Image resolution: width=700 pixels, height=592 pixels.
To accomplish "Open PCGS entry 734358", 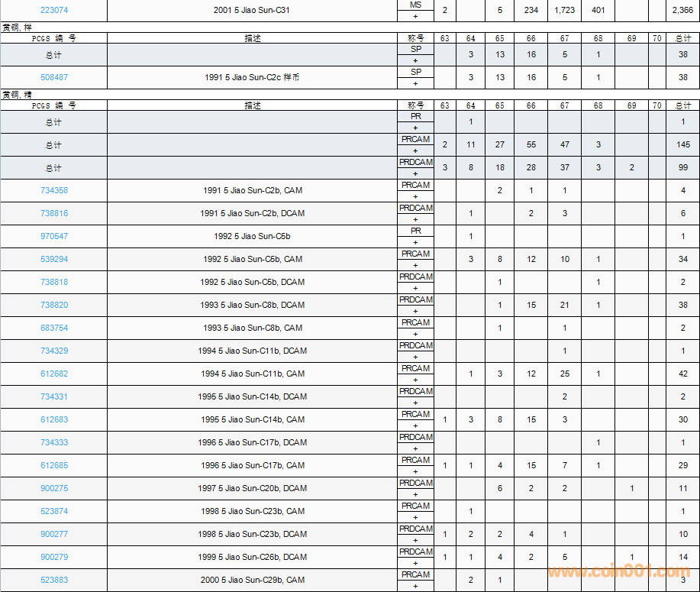I will click(53, 190).
